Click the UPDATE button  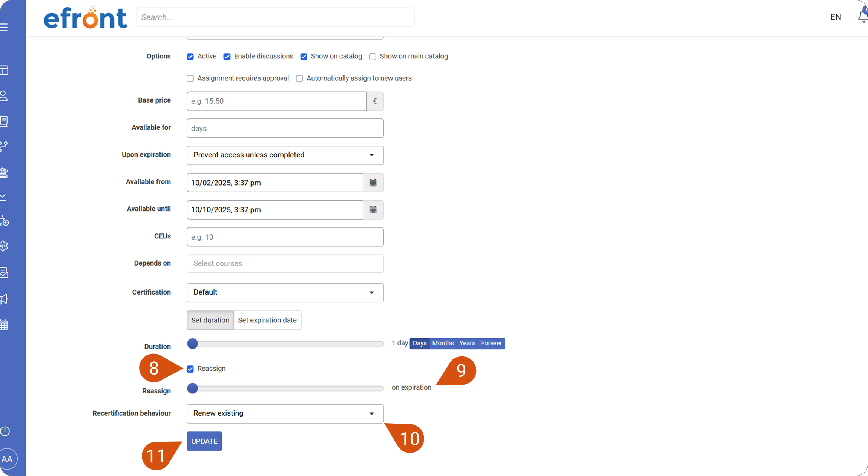(204, 441)
